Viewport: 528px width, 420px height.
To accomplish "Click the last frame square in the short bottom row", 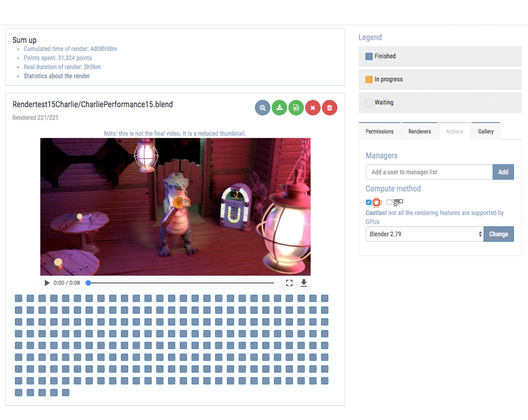I will coord(66,393).
